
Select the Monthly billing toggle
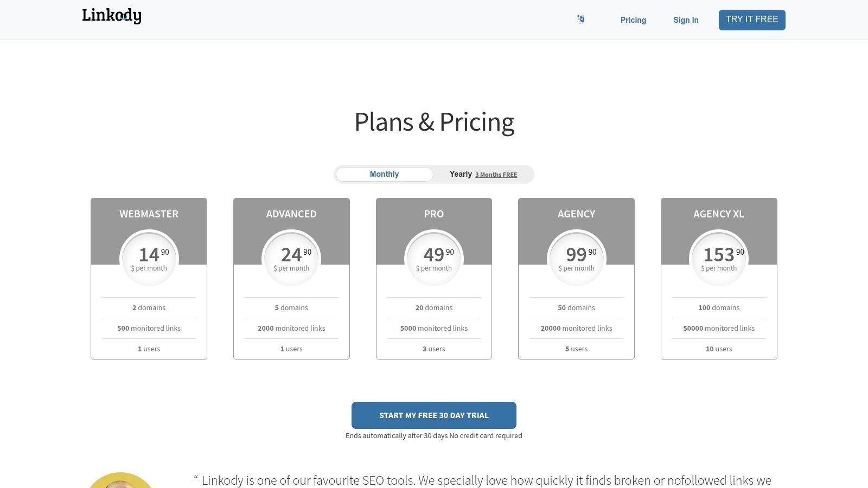point(384,174)
